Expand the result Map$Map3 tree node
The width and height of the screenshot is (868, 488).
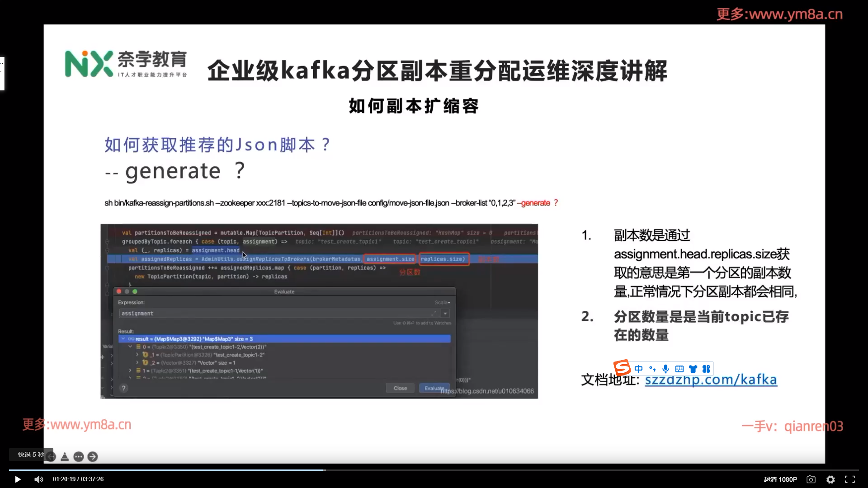123,339
